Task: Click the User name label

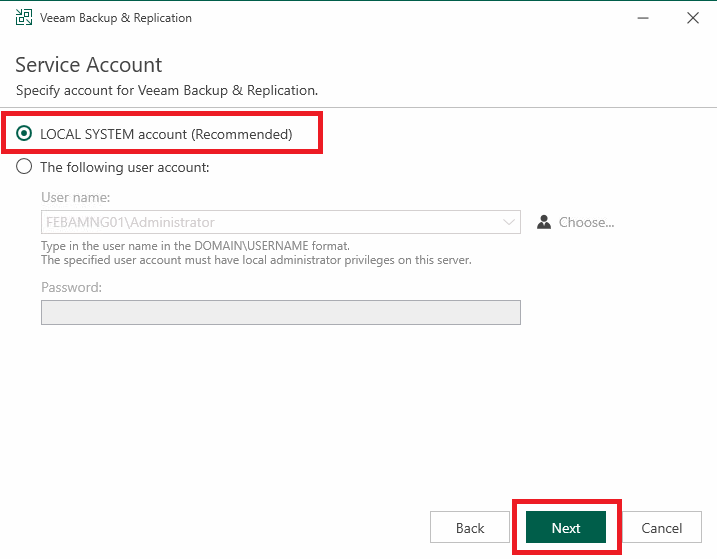Action: tap(75, 197)
